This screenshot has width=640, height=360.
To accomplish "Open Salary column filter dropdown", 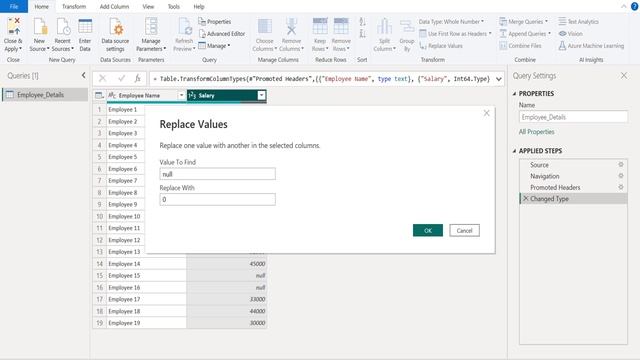I will coord(261,96).
